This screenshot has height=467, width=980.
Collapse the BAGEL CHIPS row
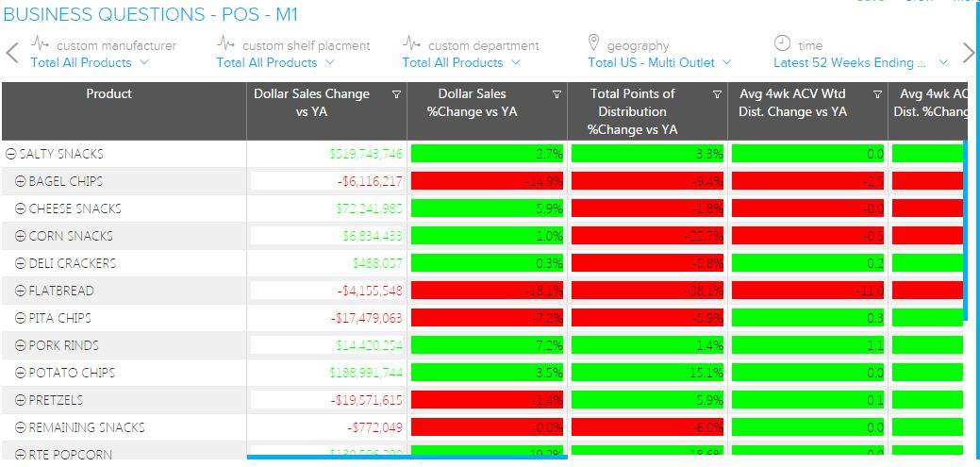pos(21,181)
